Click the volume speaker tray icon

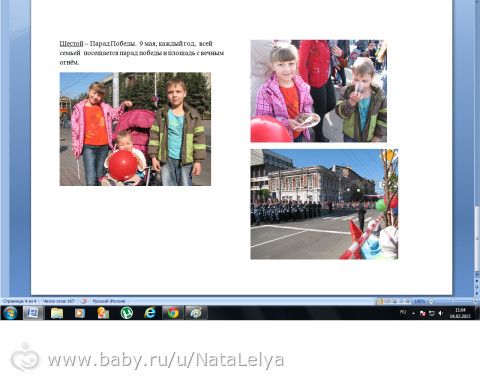[440, 313]
